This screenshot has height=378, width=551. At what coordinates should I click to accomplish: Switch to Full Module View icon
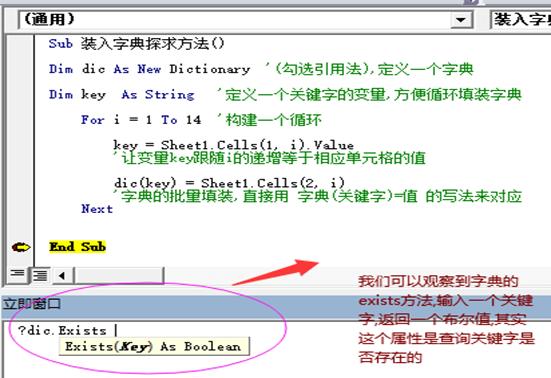coord(40,275)
